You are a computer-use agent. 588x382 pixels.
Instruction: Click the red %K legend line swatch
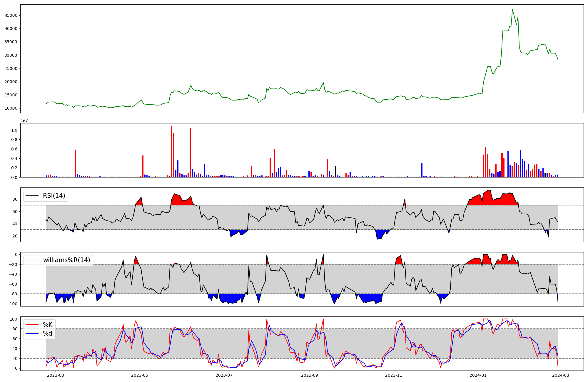point(32,325)
